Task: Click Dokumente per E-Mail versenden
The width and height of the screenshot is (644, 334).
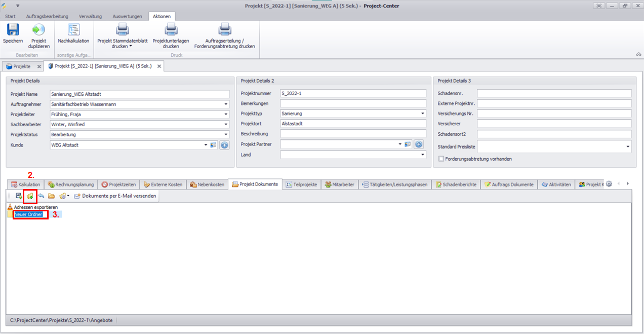Action: point(115,196)
